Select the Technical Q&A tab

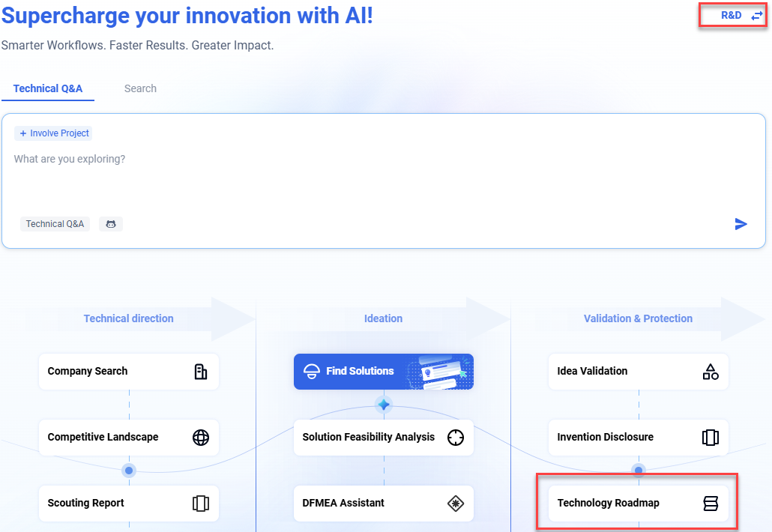click(48, 88)
